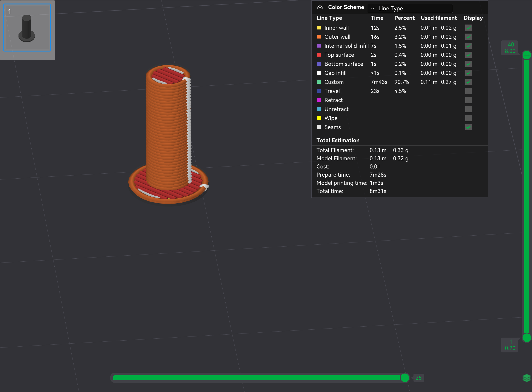
Task: Select plate 1 thumbnail
Action: click(x=27, y=28)
